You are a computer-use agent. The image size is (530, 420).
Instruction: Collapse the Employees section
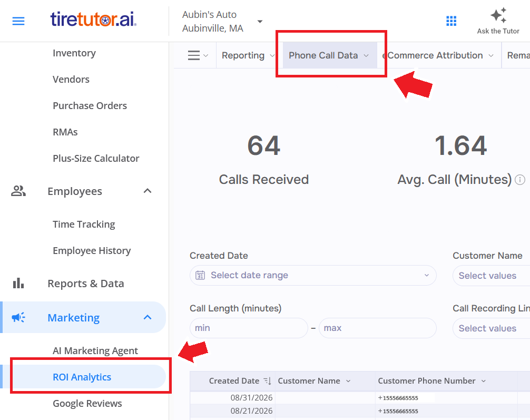[148, 191]
